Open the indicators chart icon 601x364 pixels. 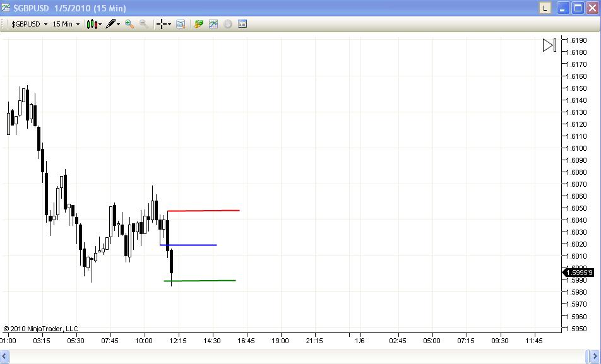point(213,24)
